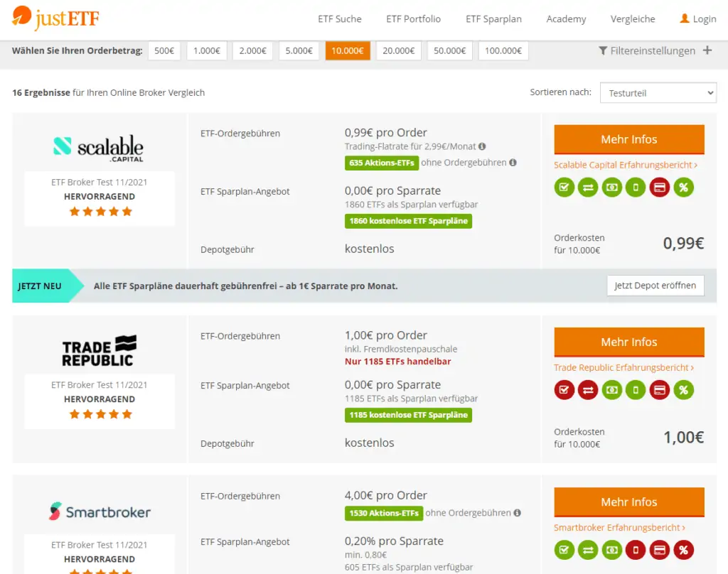The height and width of the screenshot is (574, 728).
Task: Click Smartbroker's green checkmark icon
Action: tap(564, 550)
